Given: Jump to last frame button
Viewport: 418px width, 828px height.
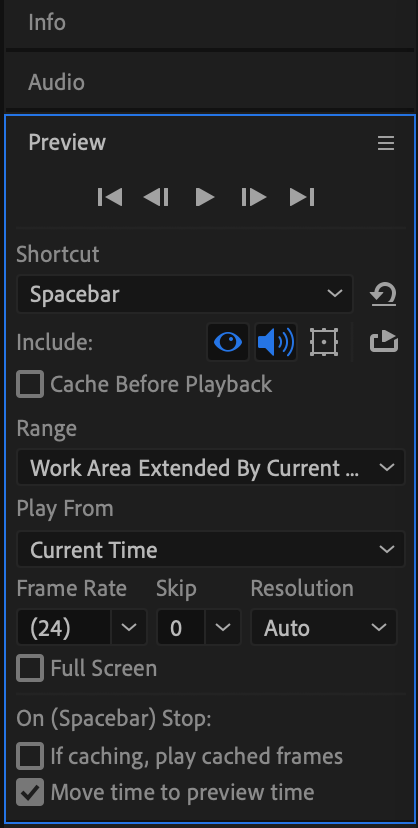Looking at the screenshot, I should coord(302,197).
